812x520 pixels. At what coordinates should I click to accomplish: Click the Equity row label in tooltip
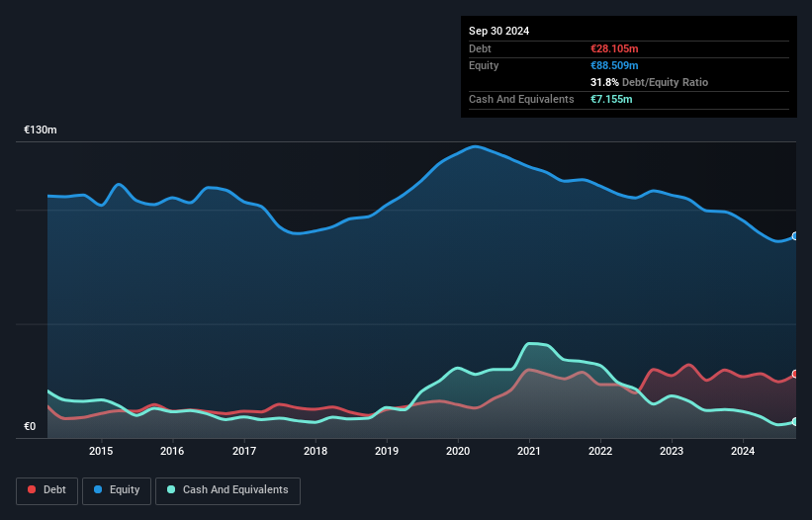pos(484,65)
